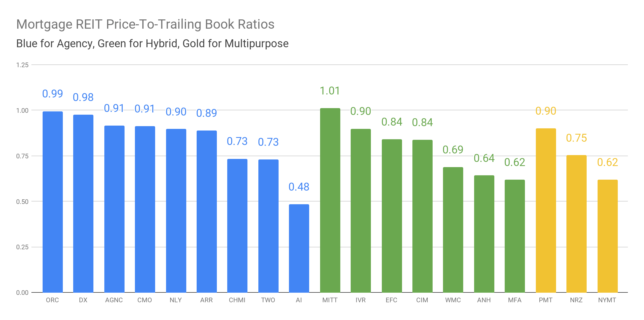Screen dimensions: 644x320
Task: Select the blue TWO bar
Action: coord(268,226)
